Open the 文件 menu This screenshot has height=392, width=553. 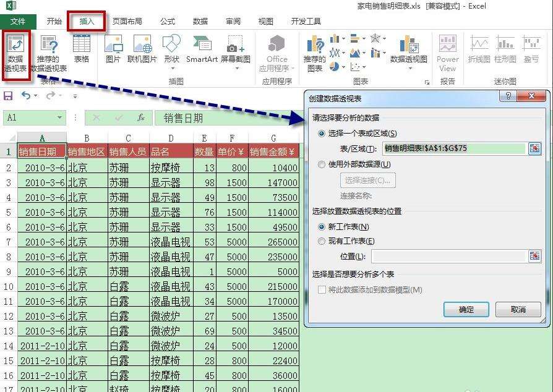click(x=18, y=22)
